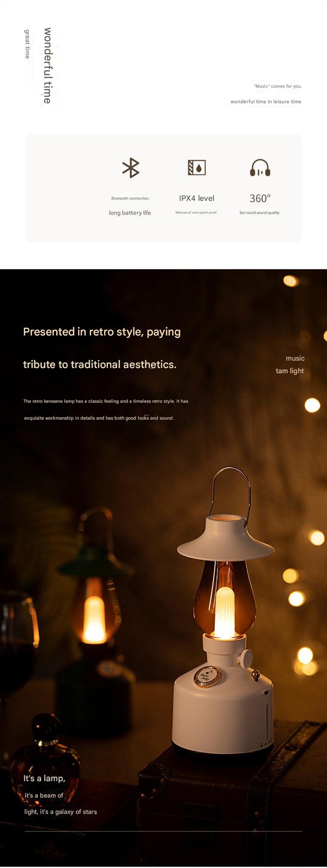Click the Bluetooth symbol icon
327x868 pixels.
(131, 168)
